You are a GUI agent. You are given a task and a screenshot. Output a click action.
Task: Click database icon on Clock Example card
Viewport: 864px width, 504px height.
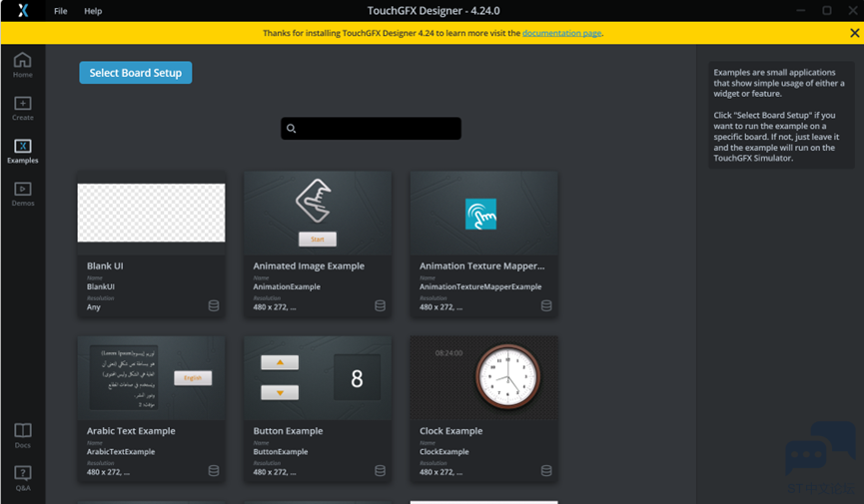546,471
